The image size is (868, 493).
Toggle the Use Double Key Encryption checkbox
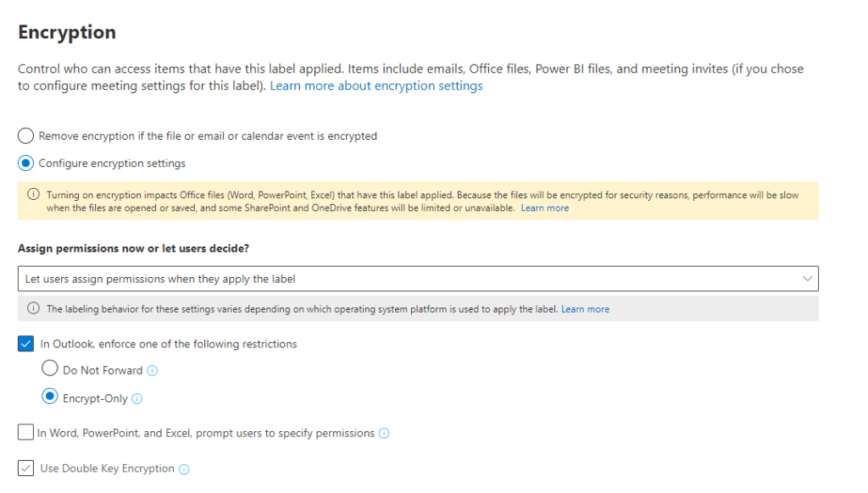(26, 468)
